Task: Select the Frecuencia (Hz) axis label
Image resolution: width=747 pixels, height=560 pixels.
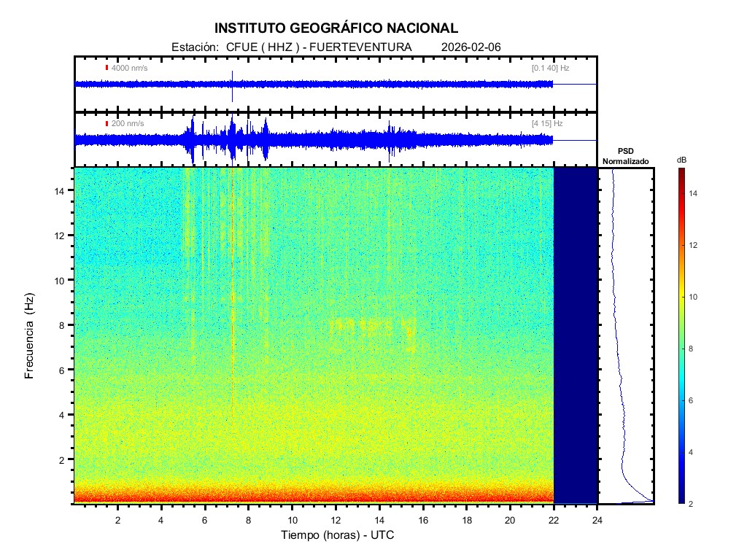Action: pos(30,335)
